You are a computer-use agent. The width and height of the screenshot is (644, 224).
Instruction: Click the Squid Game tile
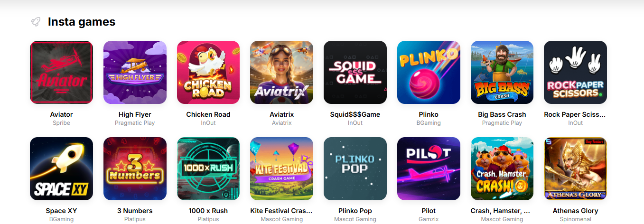click(355, 72)
